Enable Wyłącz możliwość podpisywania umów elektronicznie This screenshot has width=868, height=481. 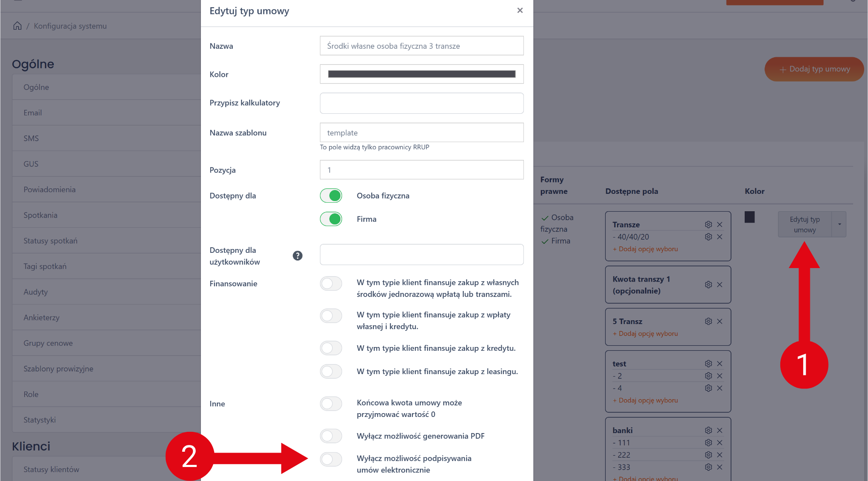331,459
